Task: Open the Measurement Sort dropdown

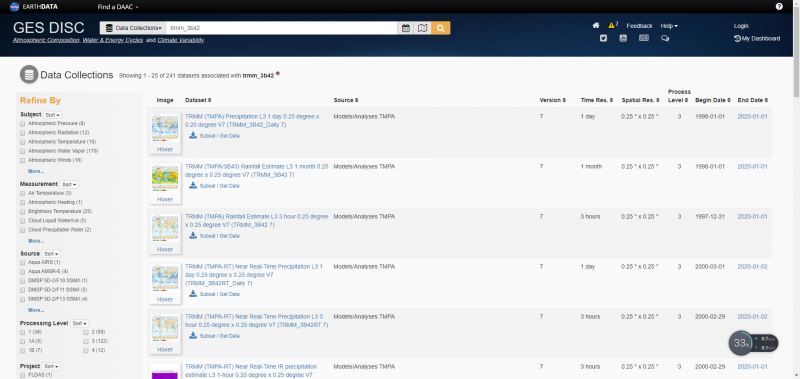Action: tap(69, 184)
